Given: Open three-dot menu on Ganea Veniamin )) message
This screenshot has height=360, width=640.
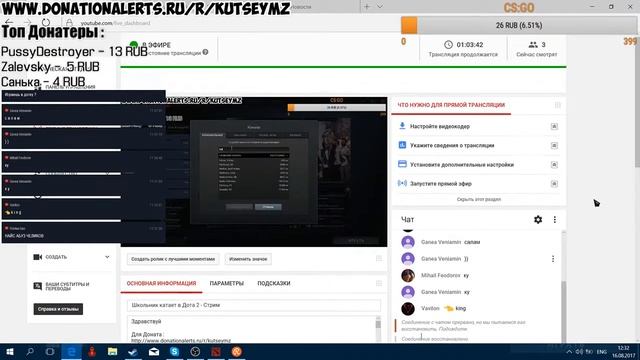Looking at the screenshot, I should (553, 259).
